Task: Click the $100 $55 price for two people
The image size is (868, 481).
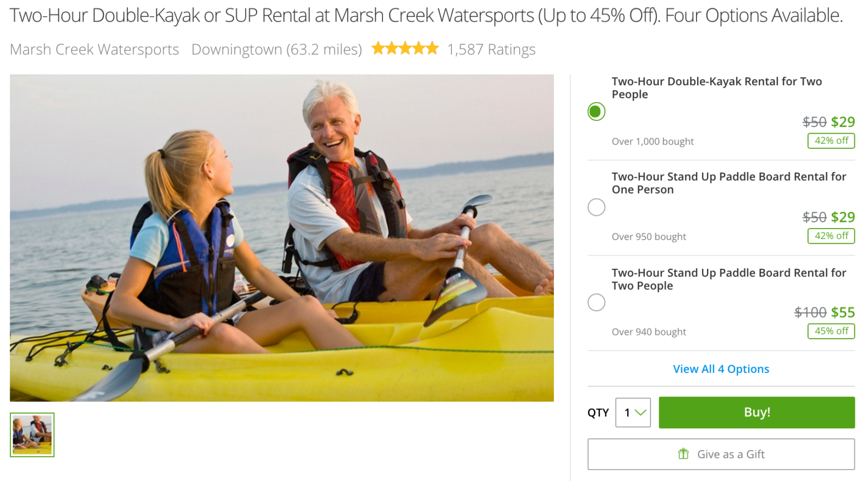Action: pyautogui.click(x=825, y=312)
